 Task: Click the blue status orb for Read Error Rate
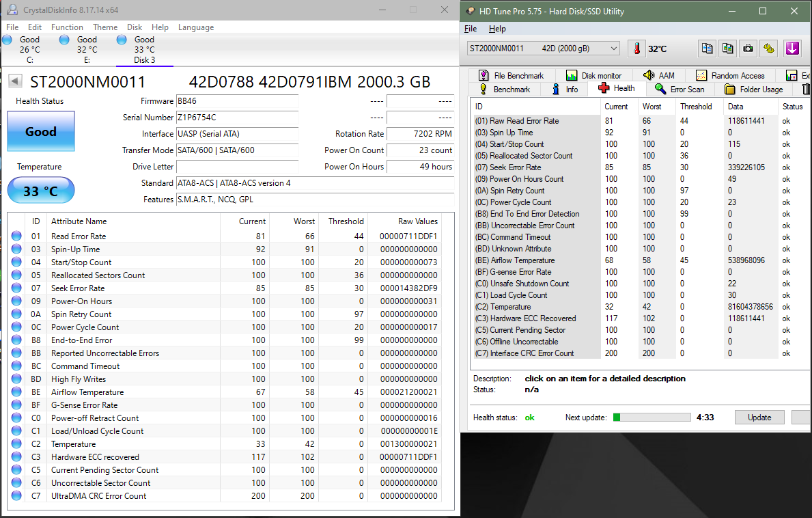click(16, 236)
